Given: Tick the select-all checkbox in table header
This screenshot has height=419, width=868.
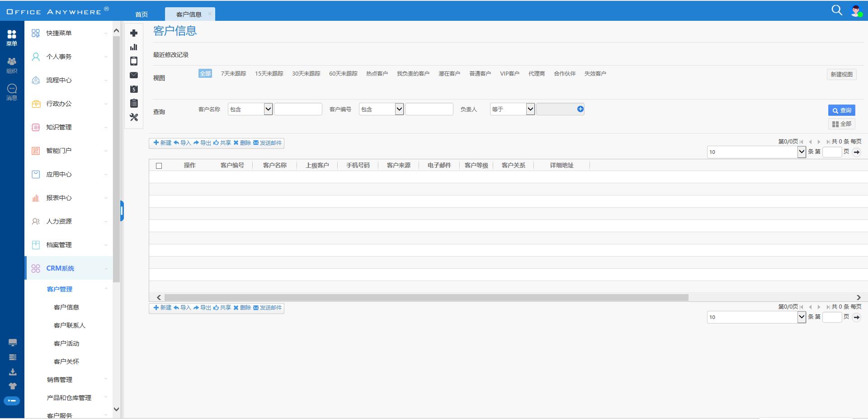Looking at the screenshot, I should (x=159, y=166).
